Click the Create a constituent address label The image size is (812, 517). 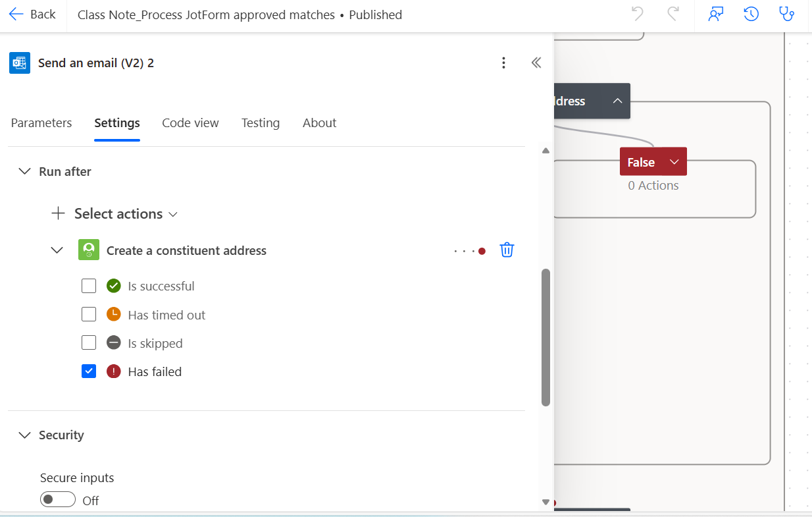[186, 250]
